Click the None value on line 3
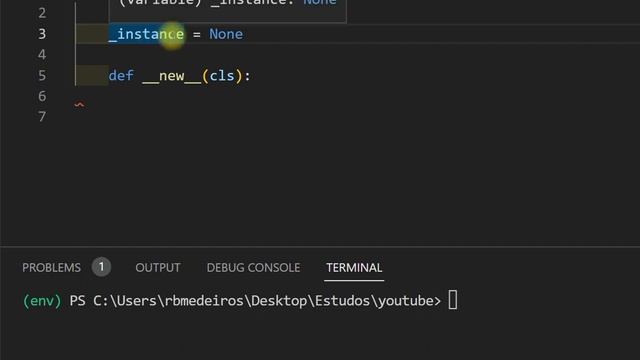 [226, 34]
